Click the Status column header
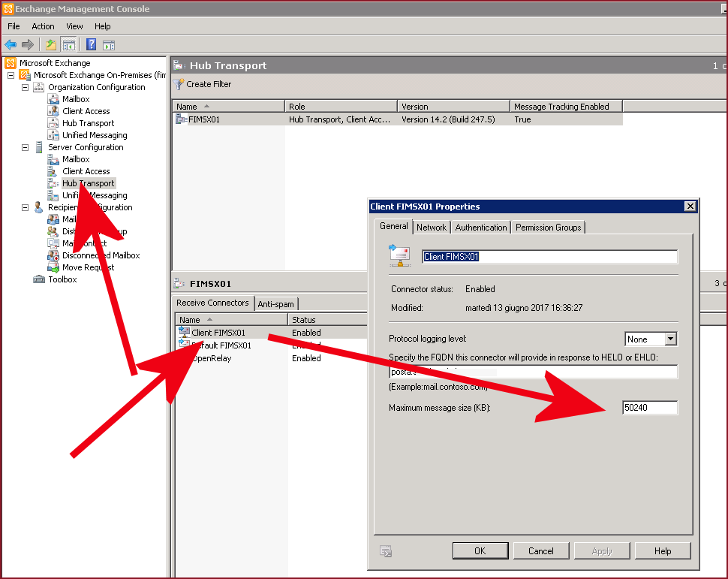Screen dimensions: 728x579 327,320
